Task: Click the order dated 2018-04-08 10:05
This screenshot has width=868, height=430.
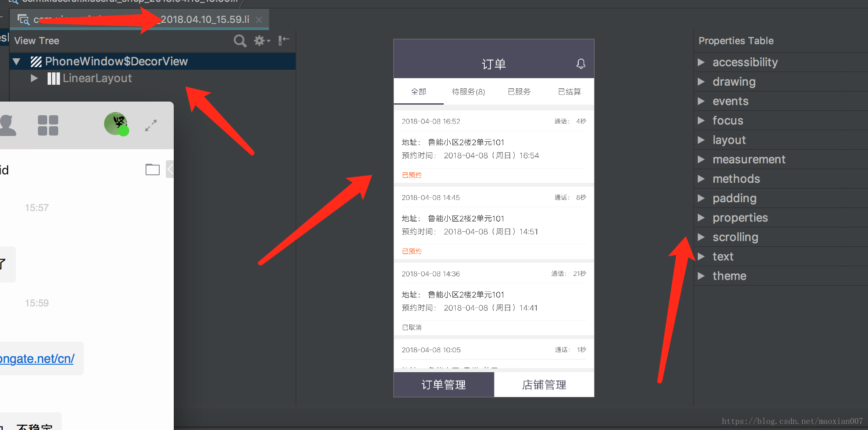Action: click(x=494, y=354)
